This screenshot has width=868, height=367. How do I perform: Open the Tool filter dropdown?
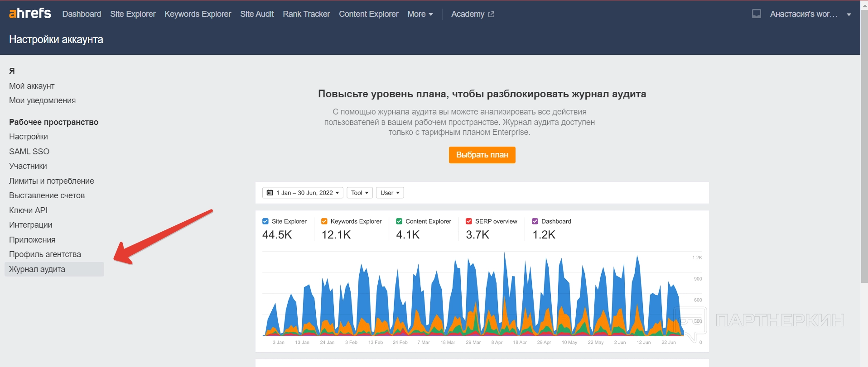[360, 193]
